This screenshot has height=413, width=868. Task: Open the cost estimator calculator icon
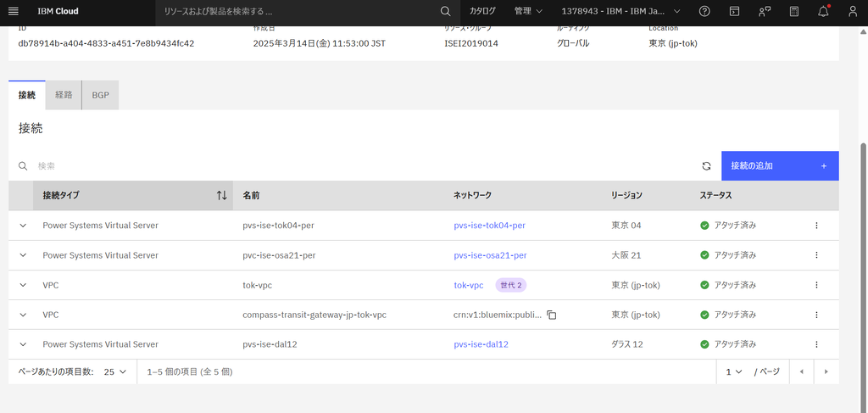[x=794, y=11]
